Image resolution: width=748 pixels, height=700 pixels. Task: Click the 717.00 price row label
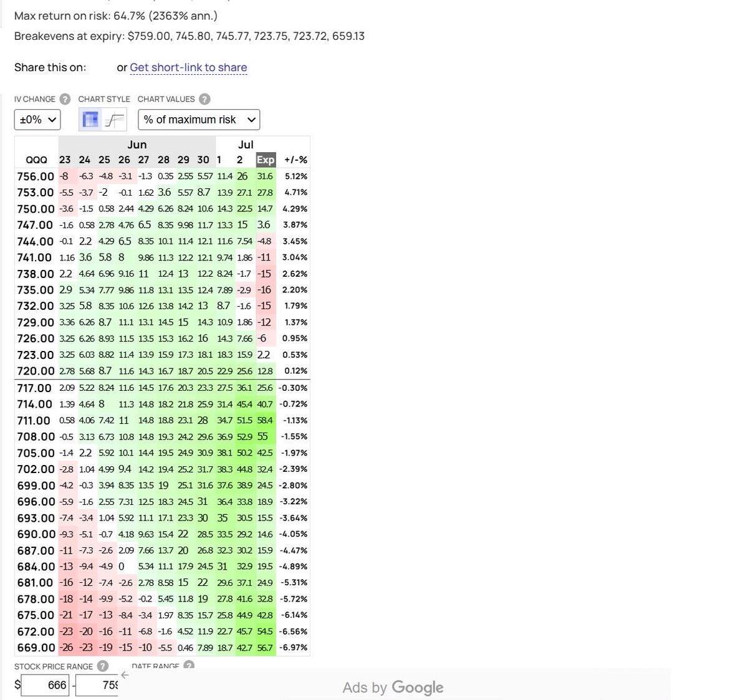pos(36,388)
